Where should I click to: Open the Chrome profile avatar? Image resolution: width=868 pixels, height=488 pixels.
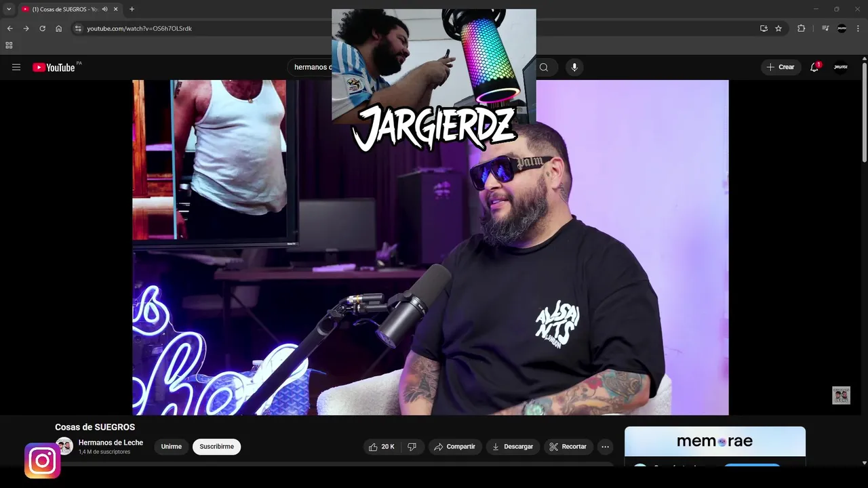pos(842,28)
